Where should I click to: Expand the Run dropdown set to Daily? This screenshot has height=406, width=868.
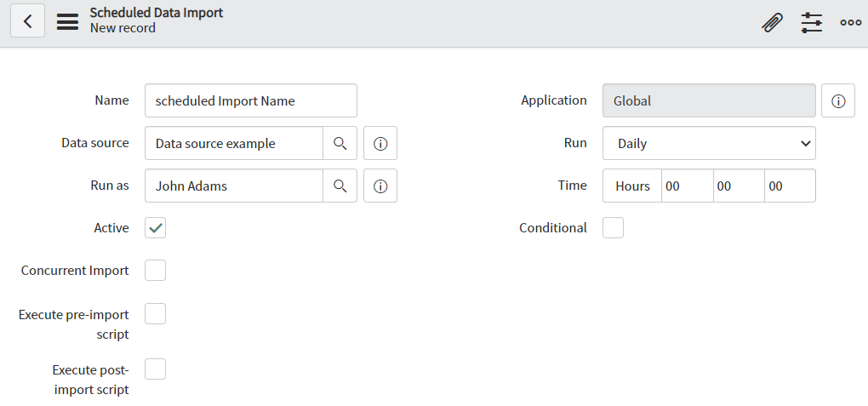[709, 144]
